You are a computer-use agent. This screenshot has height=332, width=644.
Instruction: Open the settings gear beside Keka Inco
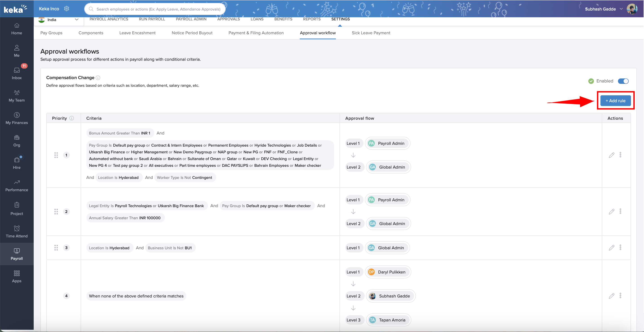coord(66,9)
